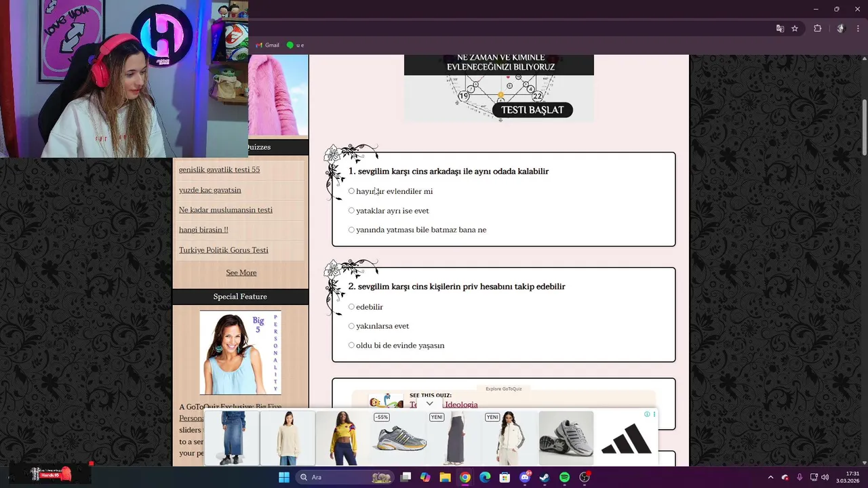Open Microsoft Edge from the taskbar
Viewport: 868px width, 488px height.
(485, 477)
